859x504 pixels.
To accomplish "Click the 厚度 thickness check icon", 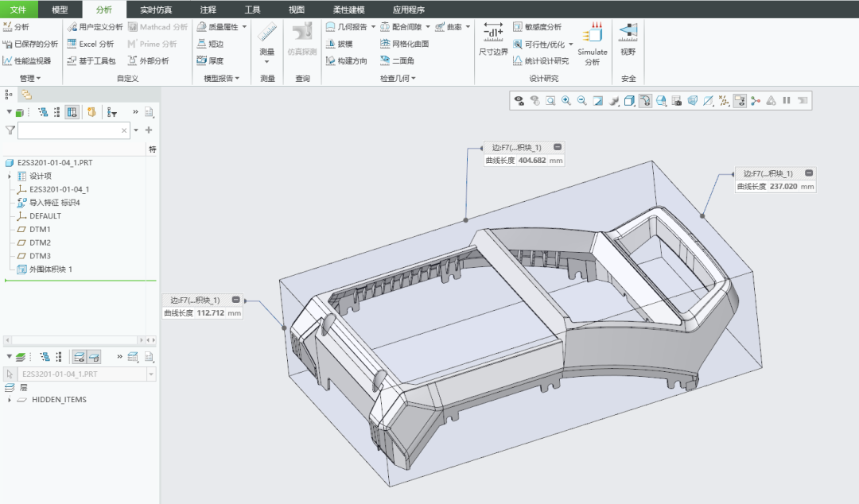I will (x=210, y=60).
